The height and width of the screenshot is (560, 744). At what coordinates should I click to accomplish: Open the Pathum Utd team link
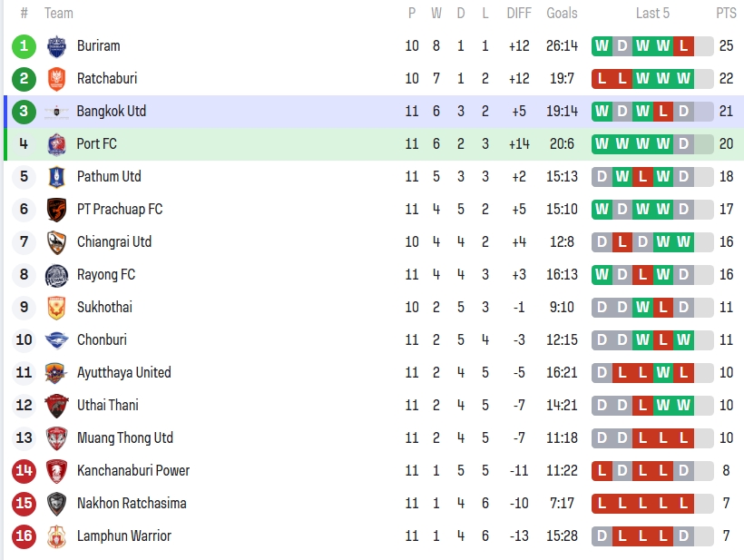tap(108, 177)
